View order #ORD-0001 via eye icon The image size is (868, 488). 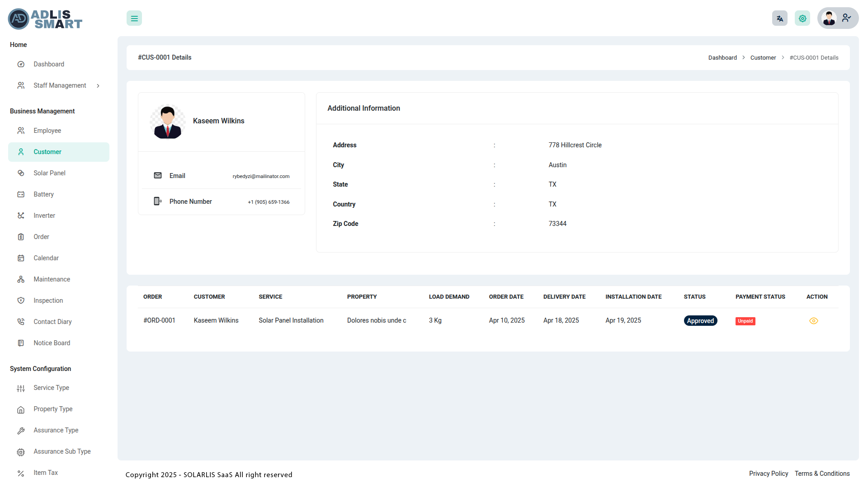point(813,321)
